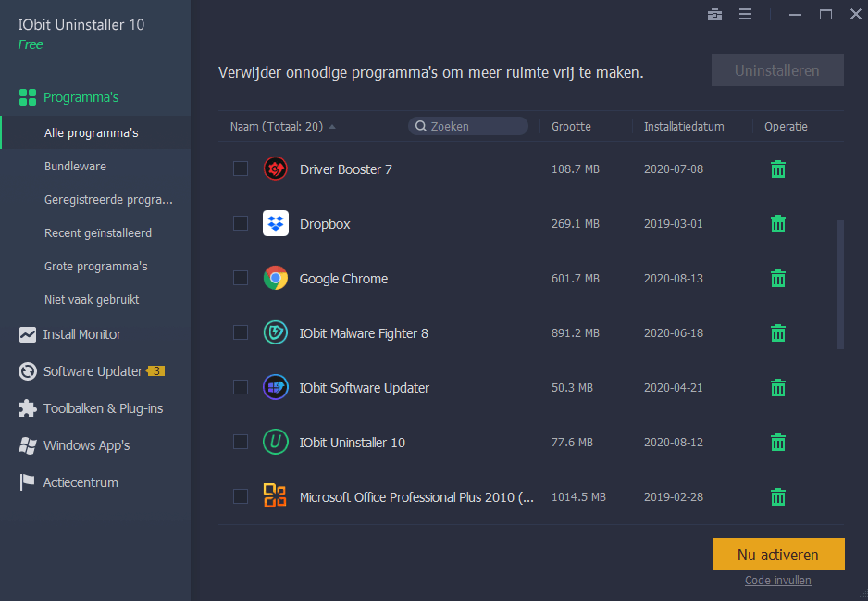
Task: Click the trash icon for Microsoft Office Professional Plus
Action: 777,497
